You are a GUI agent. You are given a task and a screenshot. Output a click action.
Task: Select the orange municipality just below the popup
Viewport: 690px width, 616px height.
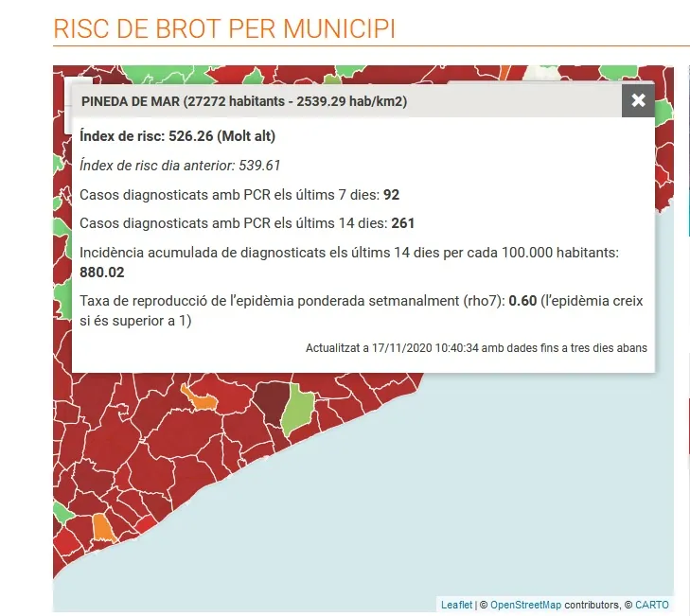point(201,399)
